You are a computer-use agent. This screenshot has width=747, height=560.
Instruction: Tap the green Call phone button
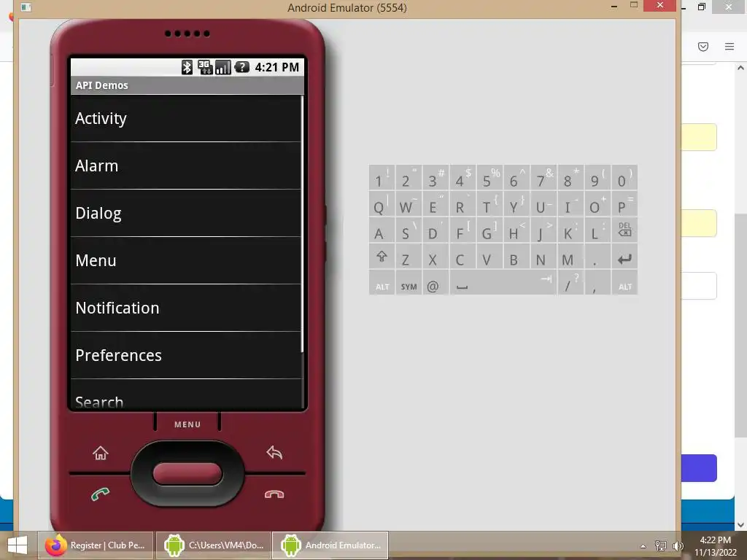pos(100,494)
